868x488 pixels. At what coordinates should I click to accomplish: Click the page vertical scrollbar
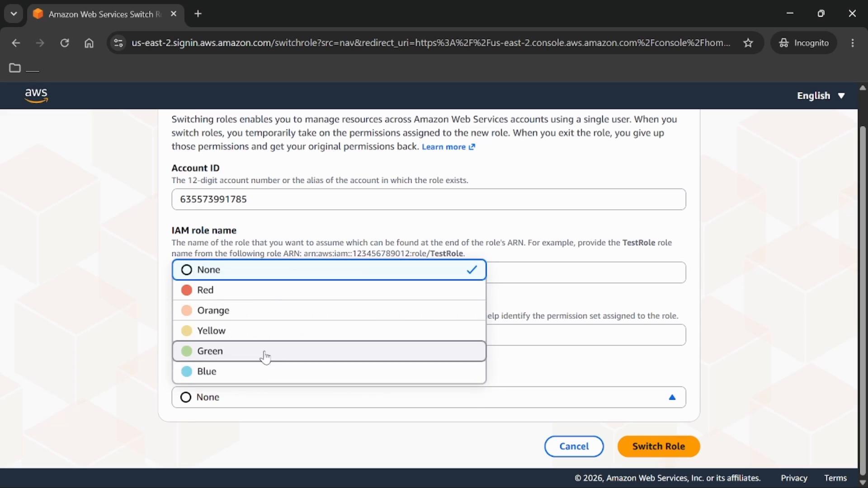pos(863,300)
